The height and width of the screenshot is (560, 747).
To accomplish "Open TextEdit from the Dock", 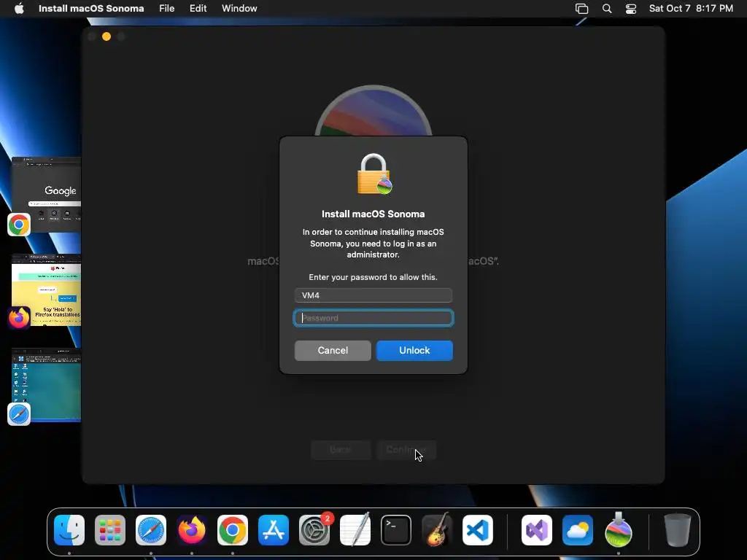I will 355,530.
